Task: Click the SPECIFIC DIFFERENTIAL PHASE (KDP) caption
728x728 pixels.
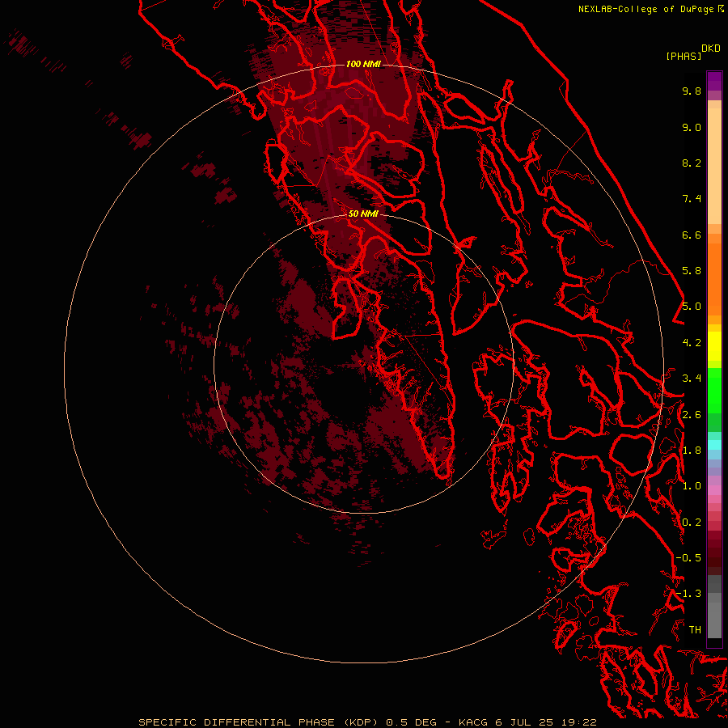Action: click(x=260, y=722)
